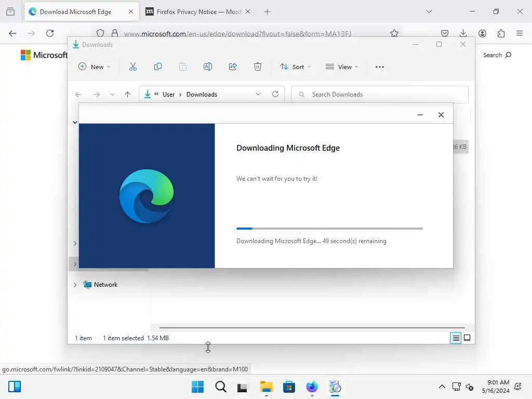Open Microsoft Store from the taskbar

tap(289, 387)
